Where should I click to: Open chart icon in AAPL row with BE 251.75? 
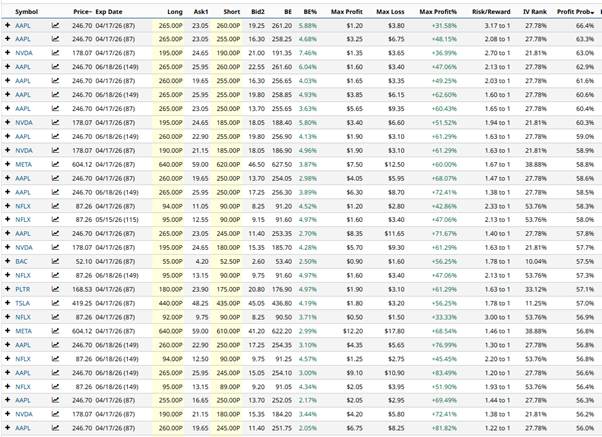click(x=55, y=428)
